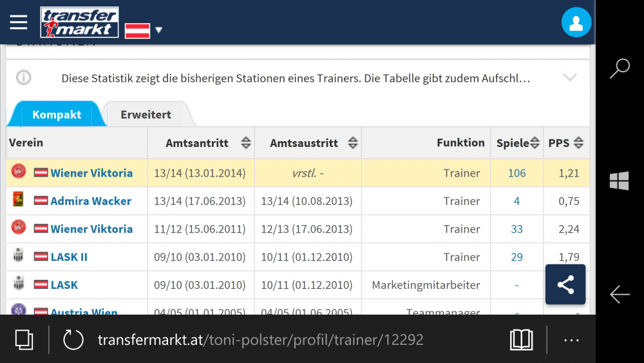Image resolution: width=644 pixels, height=363 pixels.
Task: Expand the statistics description chevron
Action: pos(570,77)
